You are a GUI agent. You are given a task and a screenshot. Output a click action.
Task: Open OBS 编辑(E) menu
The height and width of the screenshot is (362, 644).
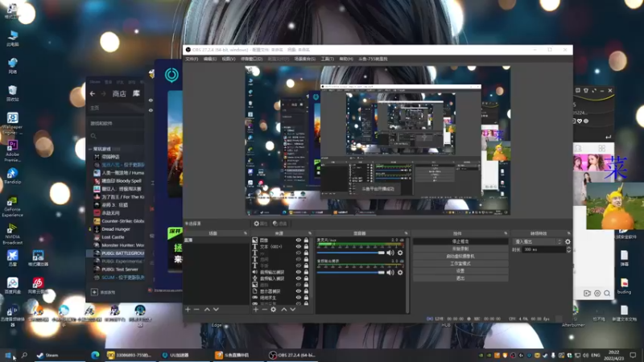[210, 59]
